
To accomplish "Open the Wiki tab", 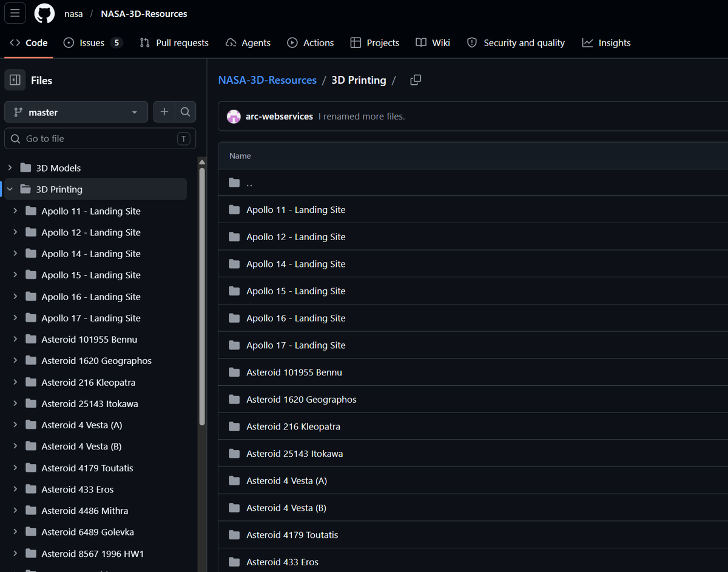I will [433, 43].
